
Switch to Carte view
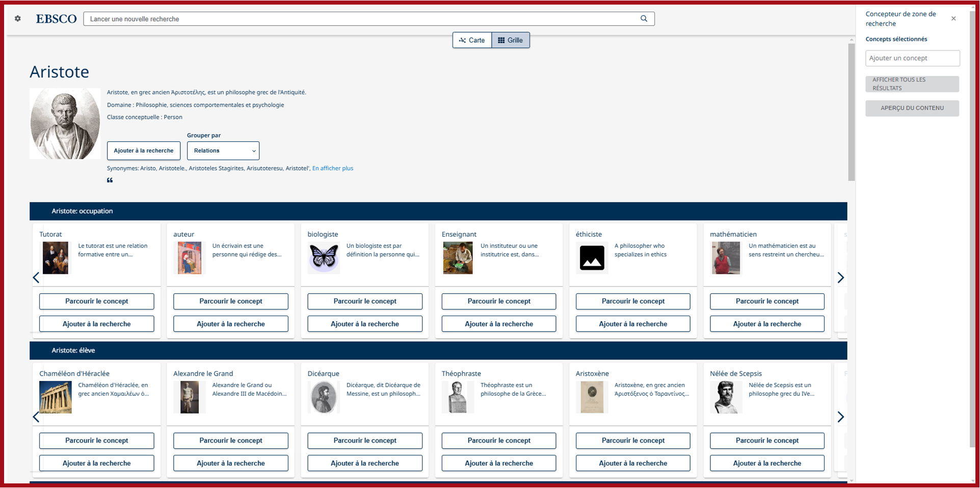tap(472, 40)
